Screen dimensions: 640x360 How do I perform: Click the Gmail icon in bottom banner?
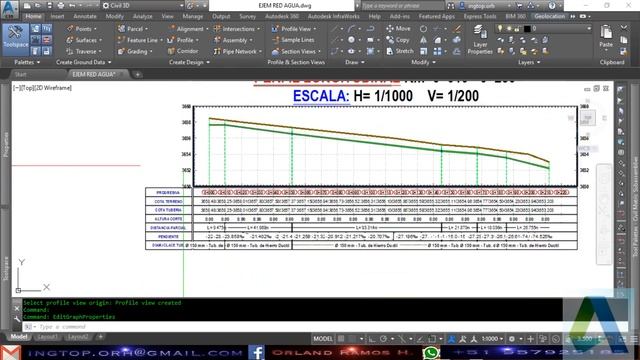10,352
